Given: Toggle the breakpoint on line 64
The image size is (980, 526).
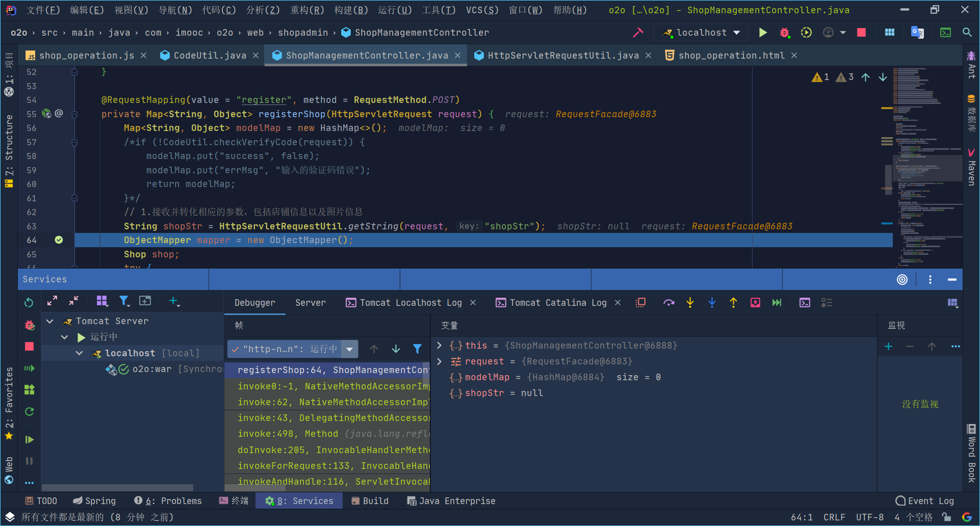Looking at the screenshot, I should pyautogui.click(x=59, y=240).
